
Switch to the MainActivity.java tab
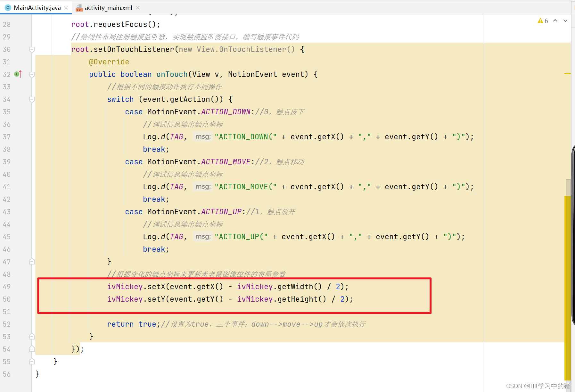37,8
